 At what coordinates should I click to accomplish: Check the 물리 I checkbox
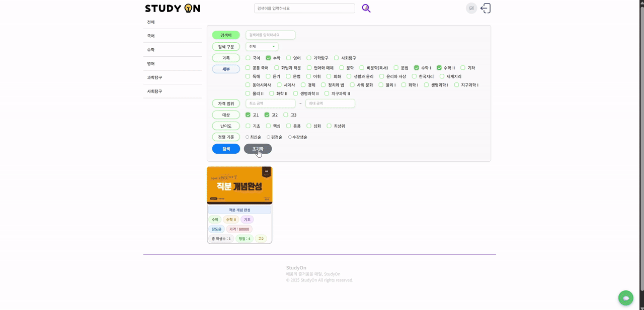coord(381,85)
